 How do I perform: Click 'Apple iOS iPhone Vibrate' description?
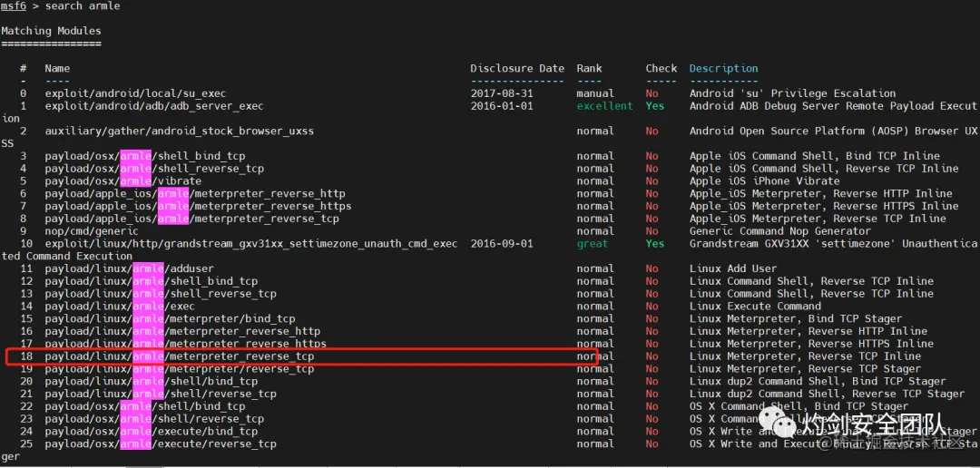[764, 180]
